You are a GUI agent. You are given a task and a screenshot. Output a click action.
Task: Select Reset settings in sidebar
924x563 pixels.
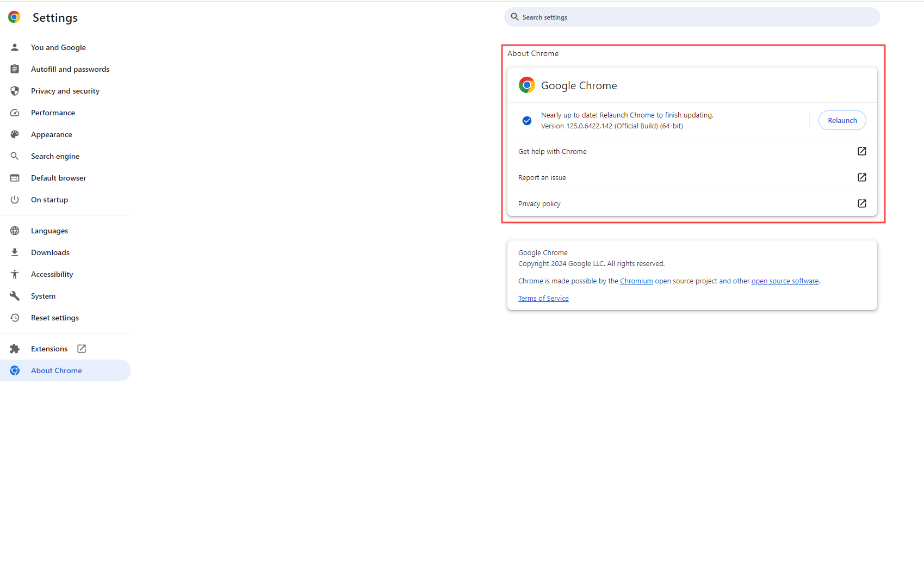pyautogui.click(x=55, y=318)
